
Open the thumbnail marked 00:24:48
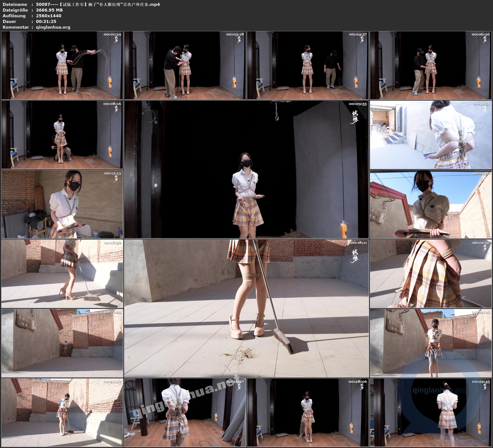(x=62, y=412)
